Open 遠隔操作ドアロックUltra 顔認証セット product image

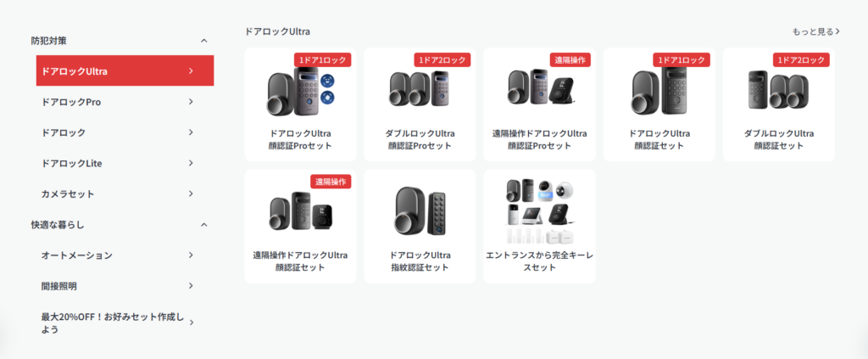(x=301, y=211)
